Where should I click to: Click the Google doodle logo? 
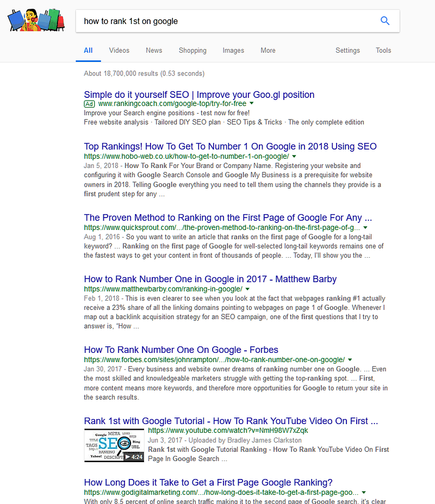click(36, 20)
